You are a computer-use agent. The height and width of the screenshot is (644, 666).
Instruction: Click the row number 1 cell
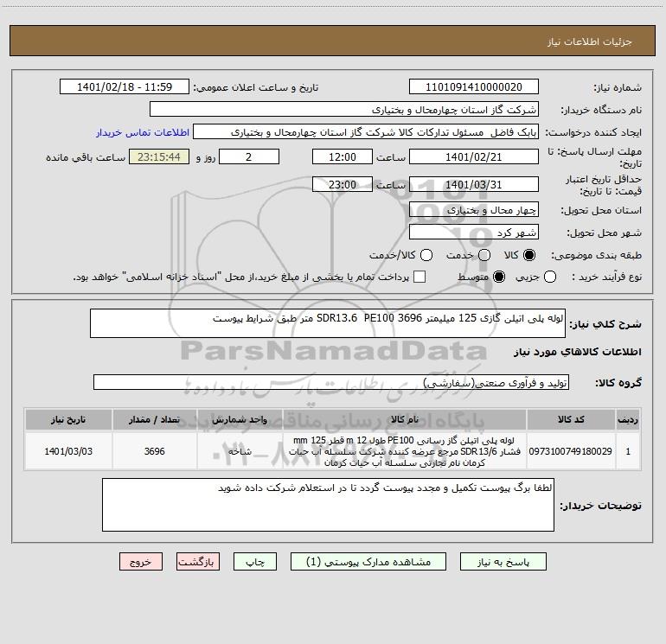pos(628,451)
